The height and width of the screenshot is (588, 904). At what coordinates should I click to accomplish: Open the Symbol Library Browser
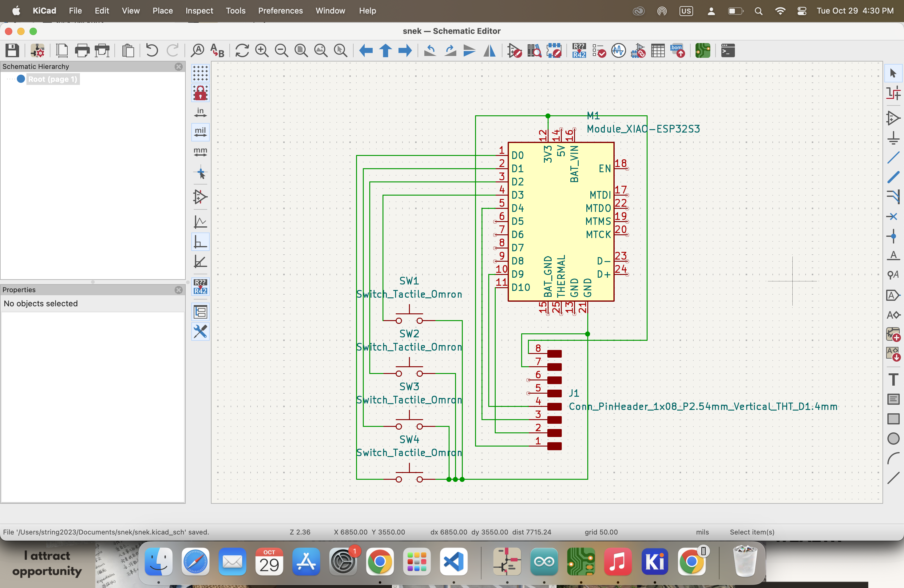tap(534, 50)
